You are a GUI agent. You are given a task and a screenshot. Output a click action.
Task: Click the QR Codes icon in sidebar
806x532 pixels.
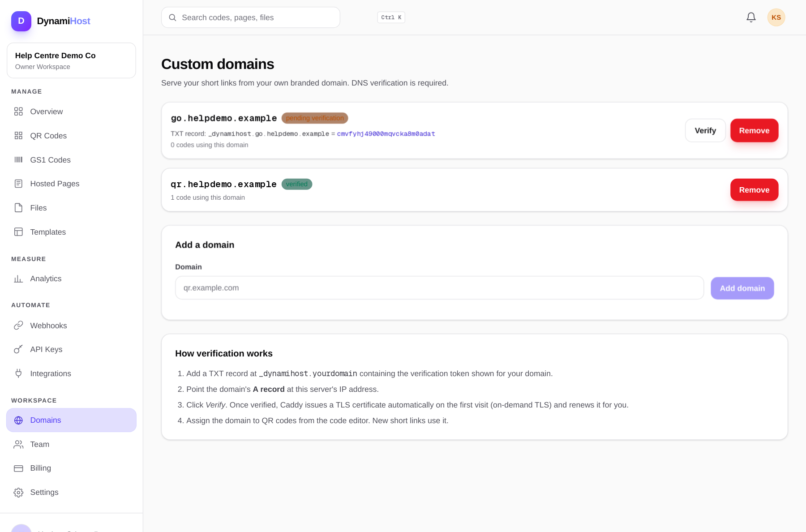(18, 136)
